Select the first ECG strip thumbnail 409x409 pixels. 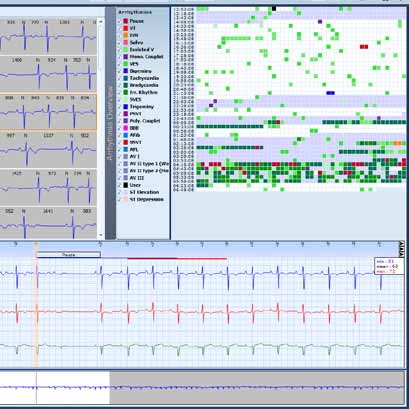[48, 37]
